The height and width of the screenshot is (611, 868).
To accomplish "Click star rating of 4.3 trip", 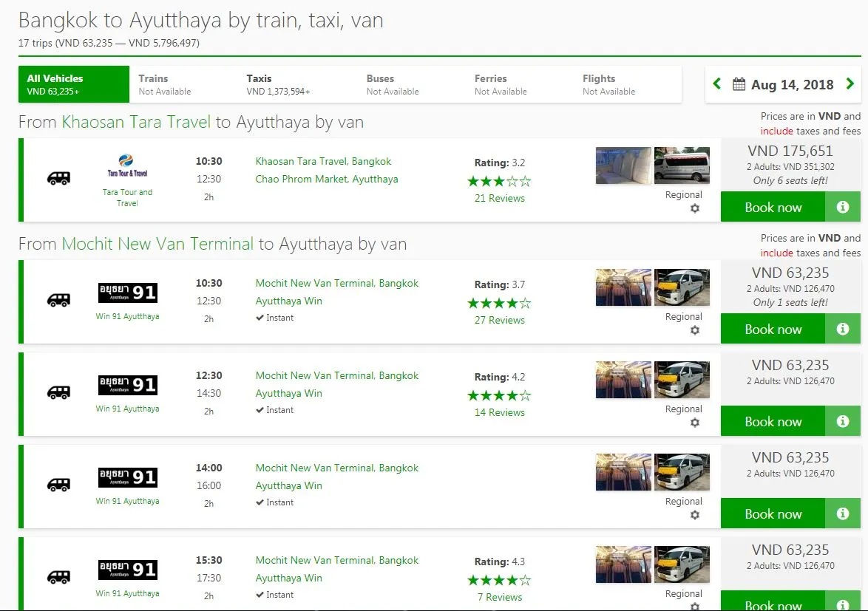I will click(x=499, y=580).
